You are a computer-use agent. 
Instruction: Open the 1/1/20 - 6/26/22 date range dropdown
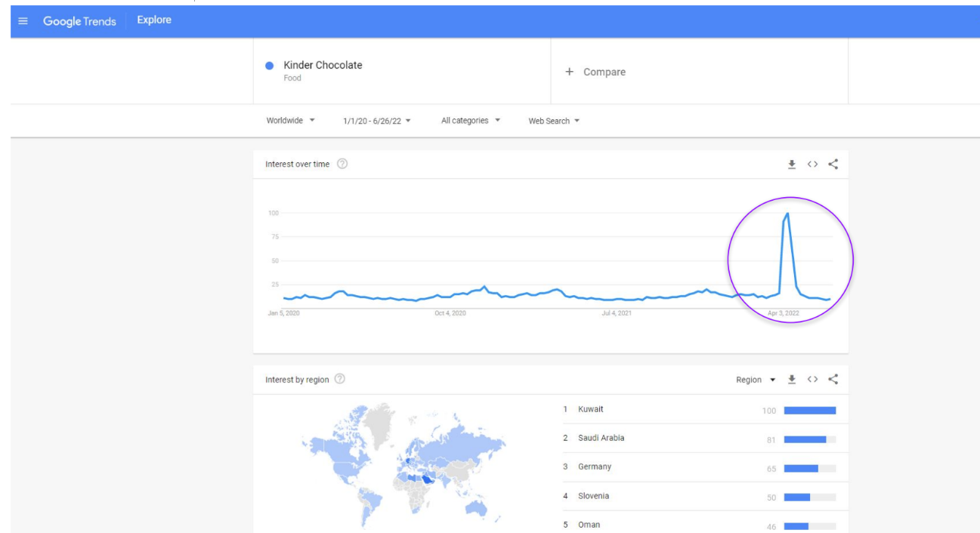pos(377,121)
